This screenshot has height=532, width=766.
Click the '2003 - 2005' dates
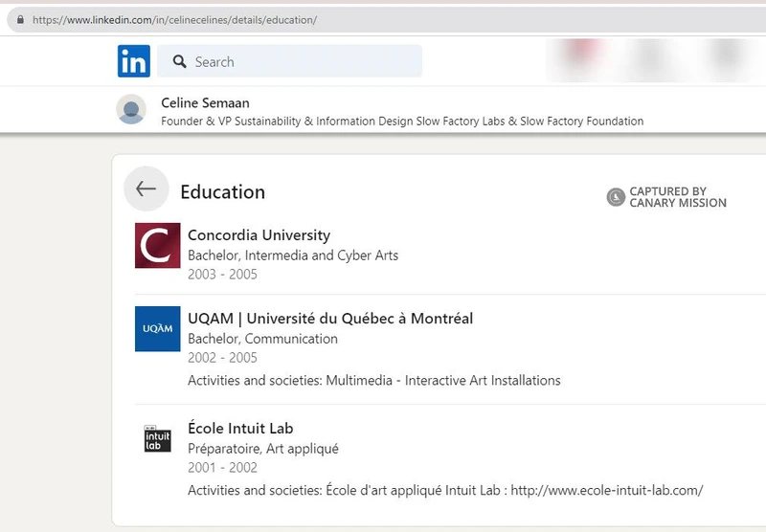(x=222, y=275)
